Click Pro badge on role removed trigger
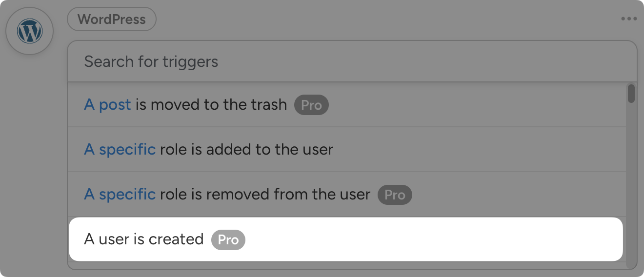 395,195
